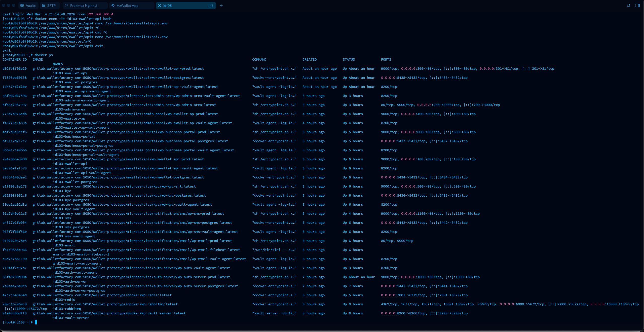Click the green fullscreen window button

point(14,5)
